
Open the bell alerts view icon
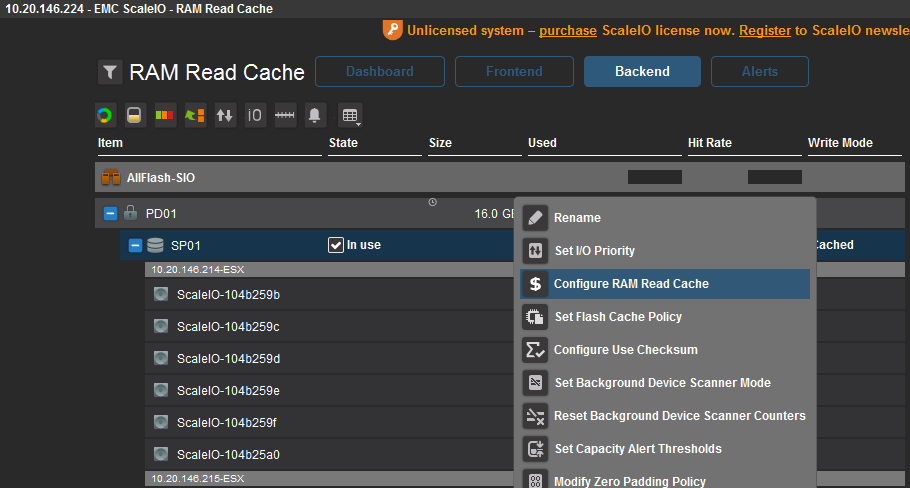tap(315, 115)
